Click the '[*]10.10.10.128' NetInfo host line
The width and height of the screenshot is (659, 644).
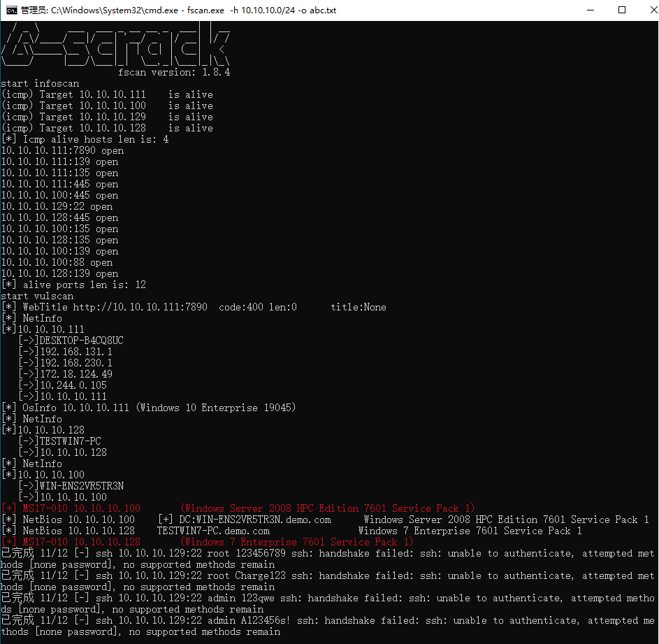[x=43, y=430]
